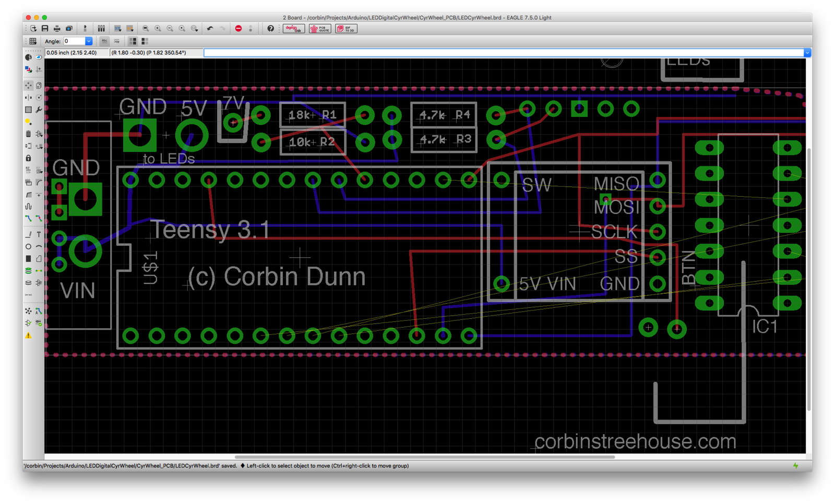Select the Group tool
The width and height of the screenshot is (835, 504).
click(x=28, y=110)
